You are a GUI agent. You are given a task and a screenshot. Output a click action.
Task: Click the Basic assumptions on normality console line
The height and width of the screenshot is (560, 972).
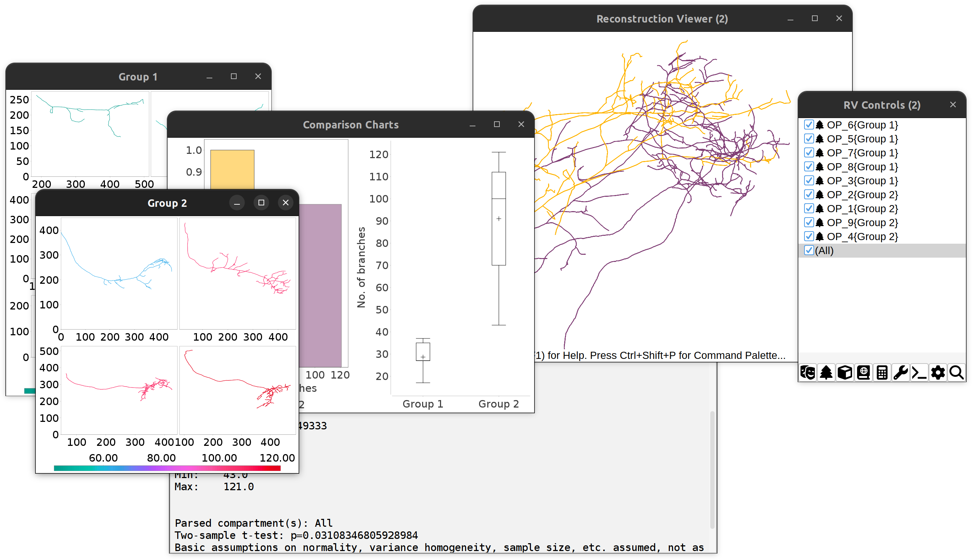tap(439, 547)
